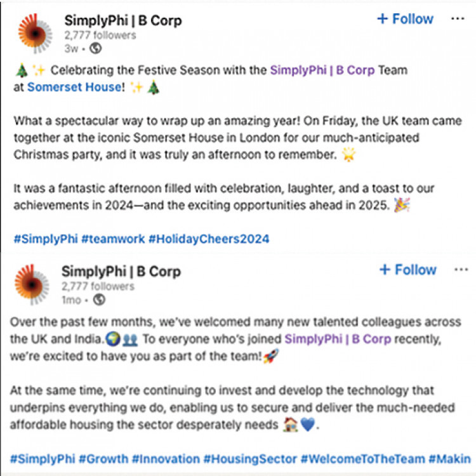476x476 pixels.
Task: Click the SimplyPhi logo on the second post
Action: click(32, 284)
